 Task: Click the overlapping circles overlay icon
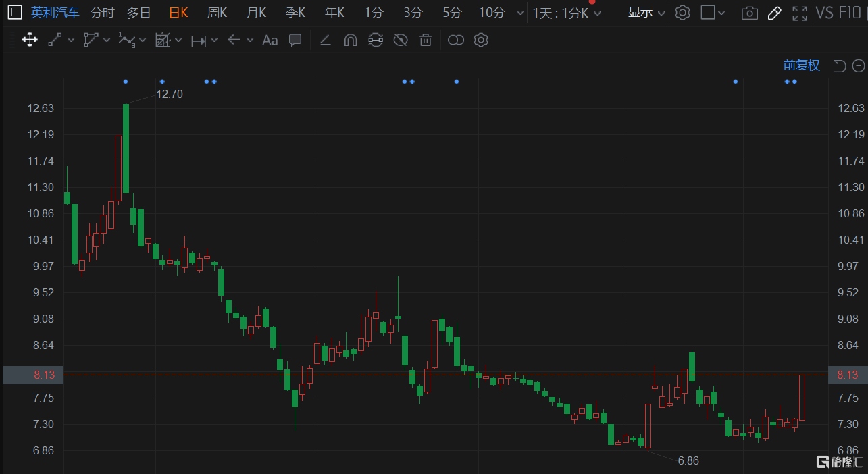[456, 41]
